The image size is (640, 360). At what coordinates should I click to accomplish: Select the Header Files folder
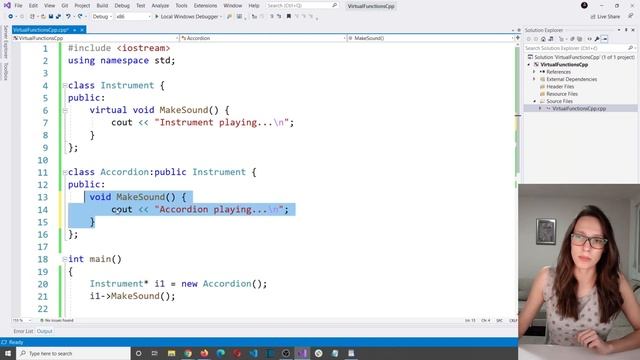[560, 87]
